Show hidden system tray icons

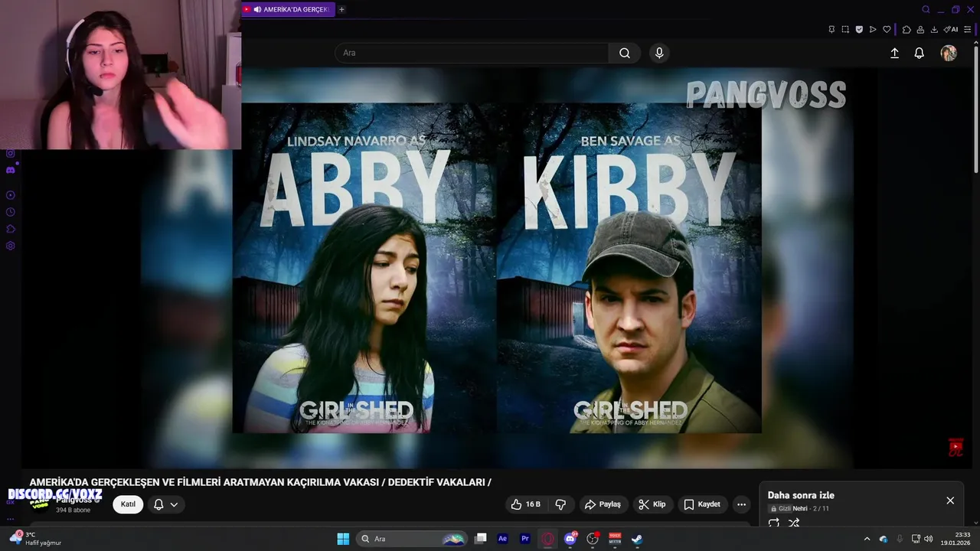[x=867, y=539]
